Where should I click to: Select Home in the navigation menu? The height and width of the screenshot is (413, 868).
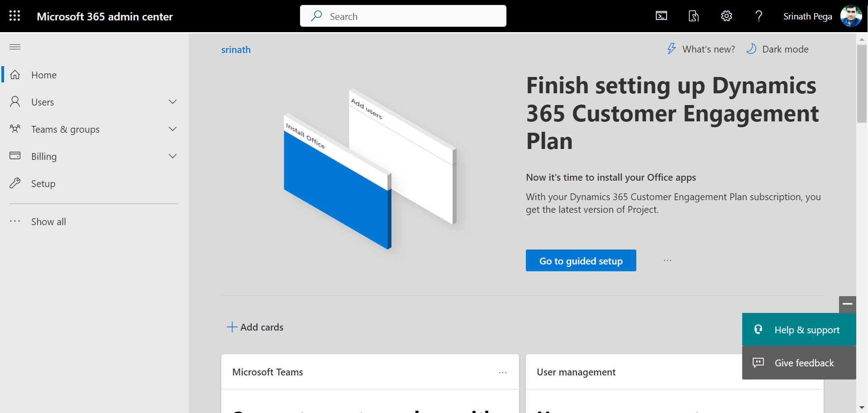tap(44, 75)
